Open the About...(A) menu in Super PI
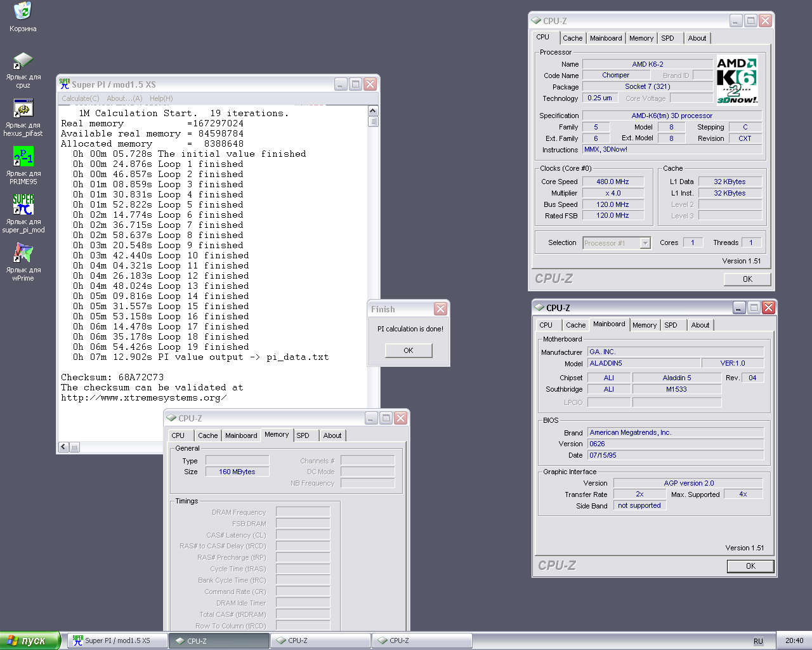This screenshot has width=812, height=650. 124,98
